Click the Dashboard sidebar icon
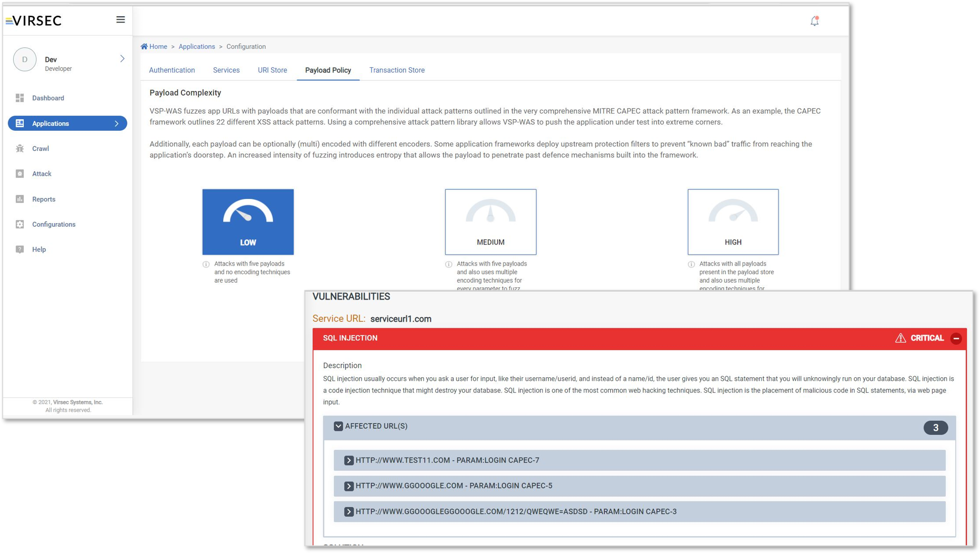980x553 pixels. pyautogui.click(x=20, y=98)
